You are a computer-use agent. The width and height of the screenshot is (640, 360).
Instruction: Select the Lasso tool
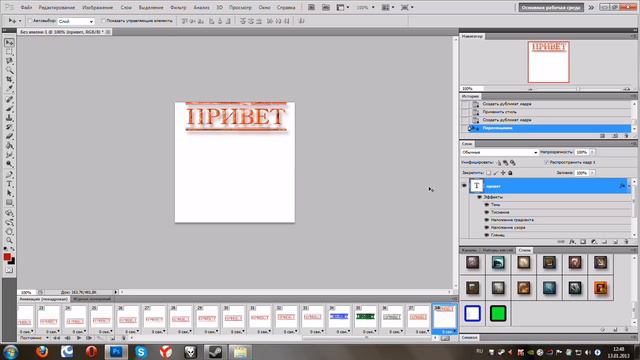(9, 61)
